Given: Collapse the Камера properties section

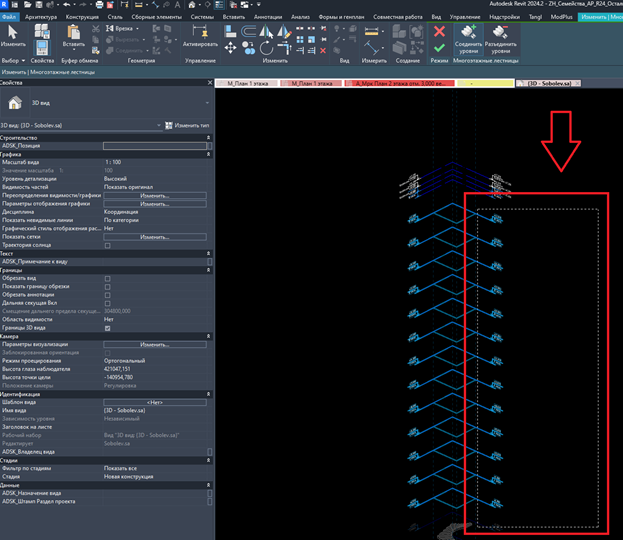Looking at the screenshot, I should [x=208, y=336].
